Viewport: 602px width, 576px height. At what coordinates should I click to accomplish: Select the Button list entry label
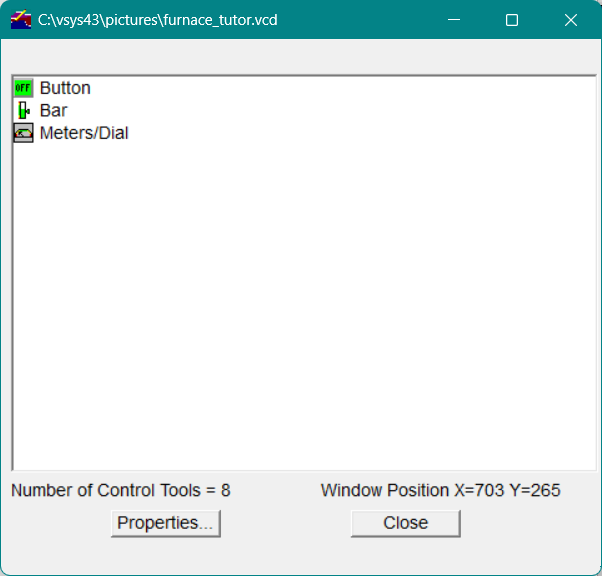[65, 88]
